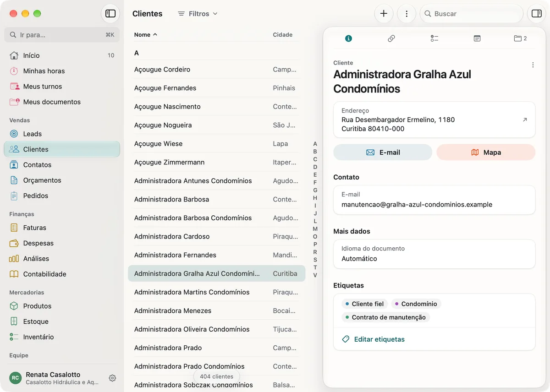The width and height of the screenshot is (550, 392).
Task: Select Administradora Martins Condomínios row
Action: 216,292
